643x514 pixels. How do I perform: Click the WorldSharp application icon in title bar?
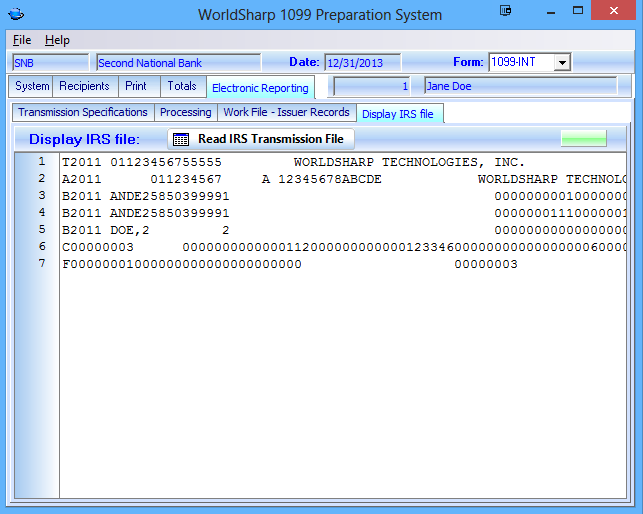pyautogui.click(x=17, y=14)
